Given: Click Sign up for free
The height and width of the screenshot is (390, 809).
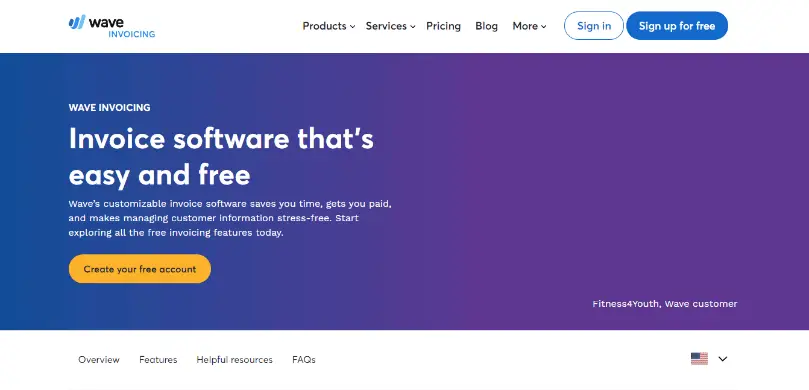Looking at the screenshot, I should tap(677, 26).
